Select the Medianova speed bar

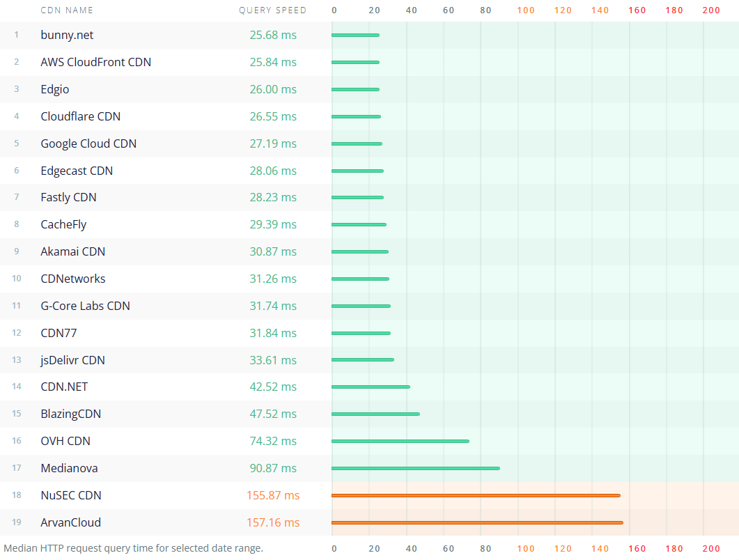(416, 468)
